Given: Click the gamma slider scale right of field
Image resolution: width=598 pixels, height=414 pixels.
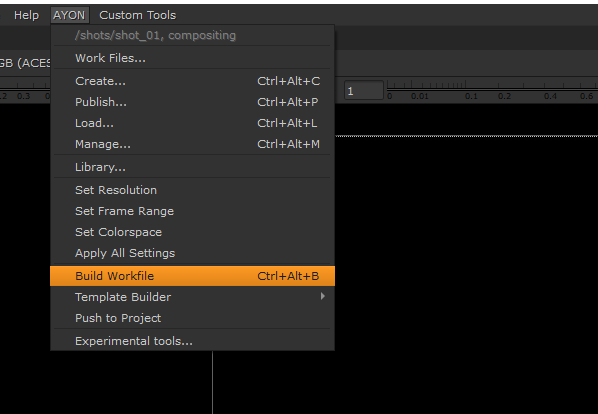Looking at the screenshot, I should coord(492,90).
